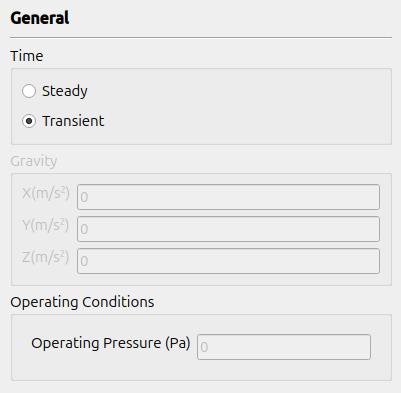Select the Transient radio button
The image size is (401, 393).
pyautogui.click(x=29, y=121)
